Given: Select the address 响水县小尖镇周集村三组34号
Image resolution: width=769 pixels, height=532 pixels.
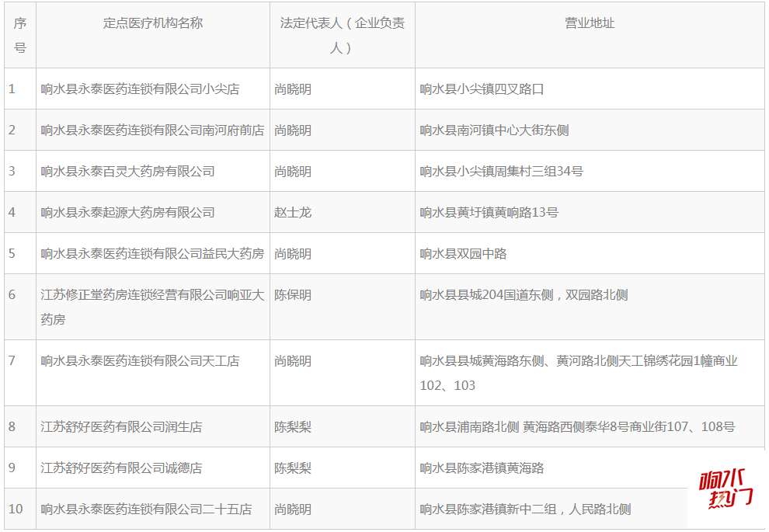Looking at the screenshot, I should 501,172.
